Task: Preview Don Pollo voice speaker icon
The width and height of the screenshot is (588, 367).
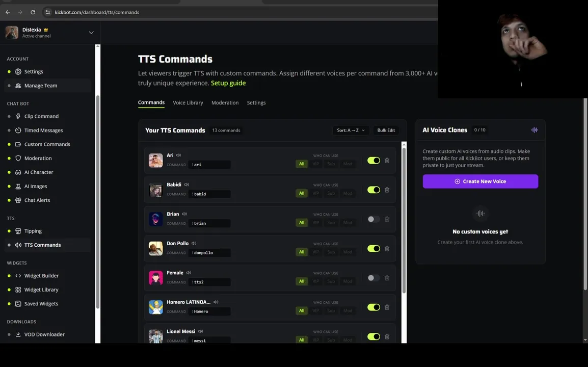Action: pos(194,243)
